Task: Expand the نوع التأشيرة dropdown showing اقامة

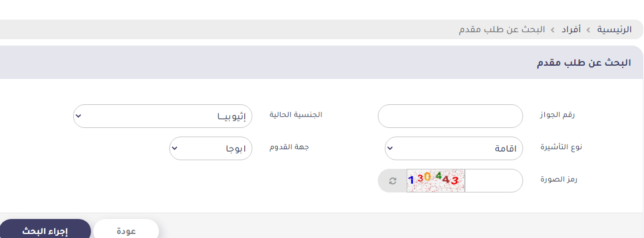Action: (x=454, y=149)
